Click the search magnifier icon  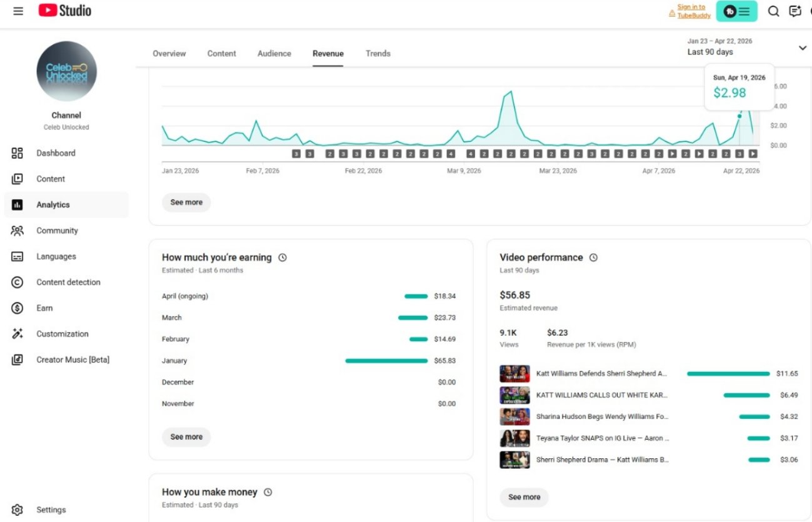coord(773,11)
